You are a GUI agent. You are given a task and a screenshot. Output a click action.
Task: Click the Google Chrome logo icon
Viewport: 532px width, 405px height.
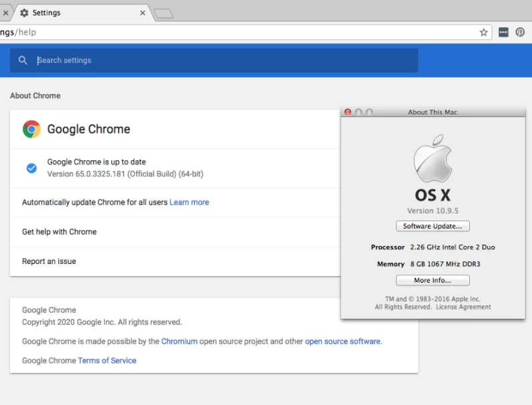click(31, 129)
